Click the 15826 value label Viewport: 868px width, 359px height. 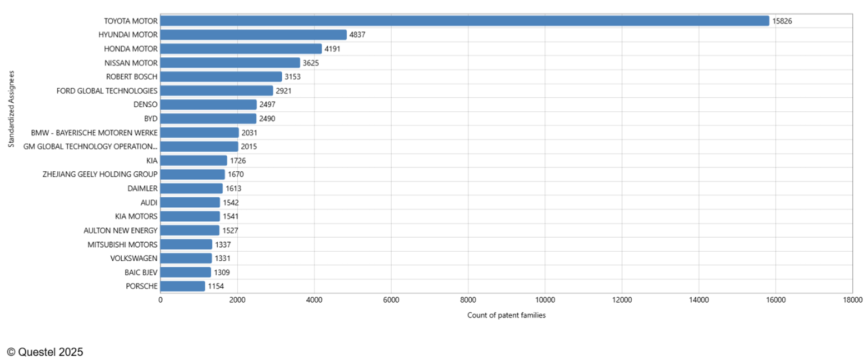[x=783, y=21]
